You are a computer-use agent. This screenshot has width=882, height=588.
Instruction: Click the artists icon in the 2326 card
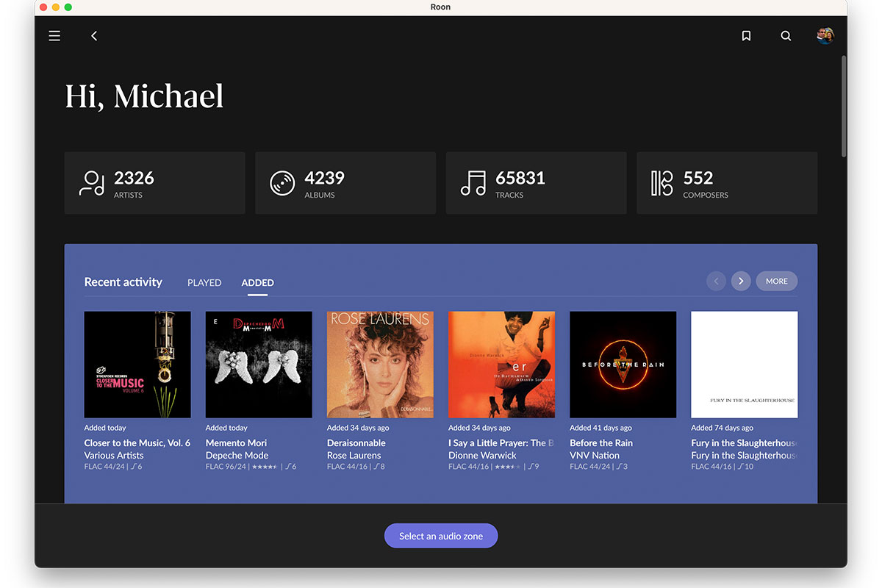(92, 183)
